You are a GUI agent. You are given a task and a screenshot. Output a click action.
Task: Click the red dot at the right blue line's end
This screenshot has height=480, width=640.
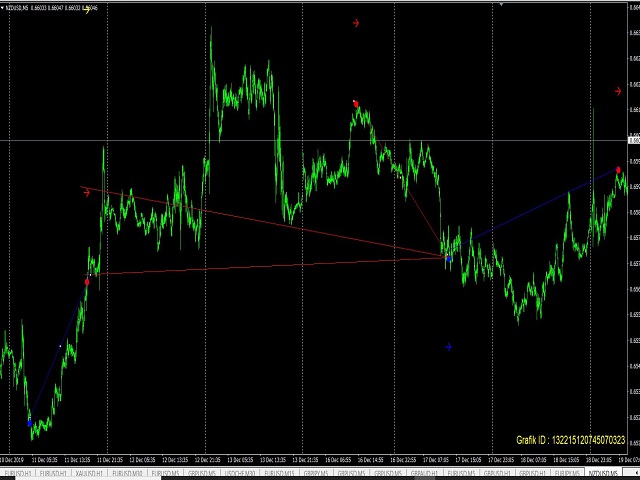pyautogui.click(x=618, y=170)
